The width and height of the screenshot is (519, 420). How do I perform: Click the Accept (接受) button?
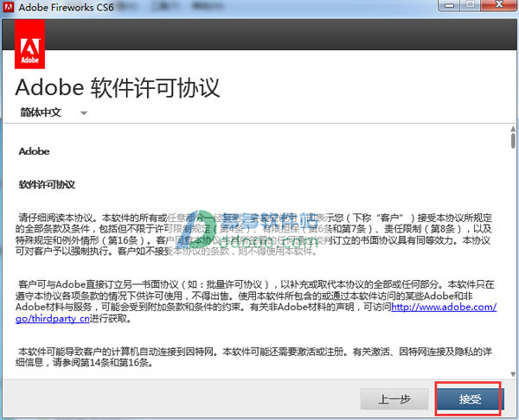(x=470, y=399)
